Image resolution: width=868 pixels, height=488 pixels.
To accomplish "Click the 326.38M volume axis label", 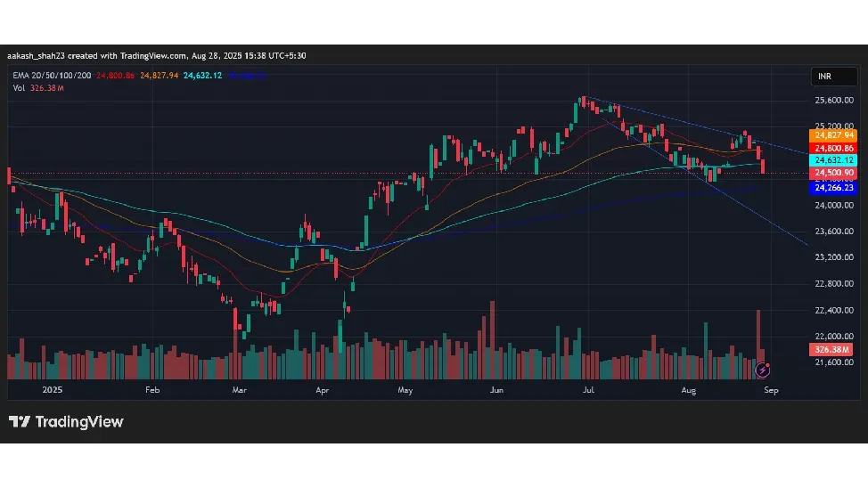I will [x=831, y=350].
